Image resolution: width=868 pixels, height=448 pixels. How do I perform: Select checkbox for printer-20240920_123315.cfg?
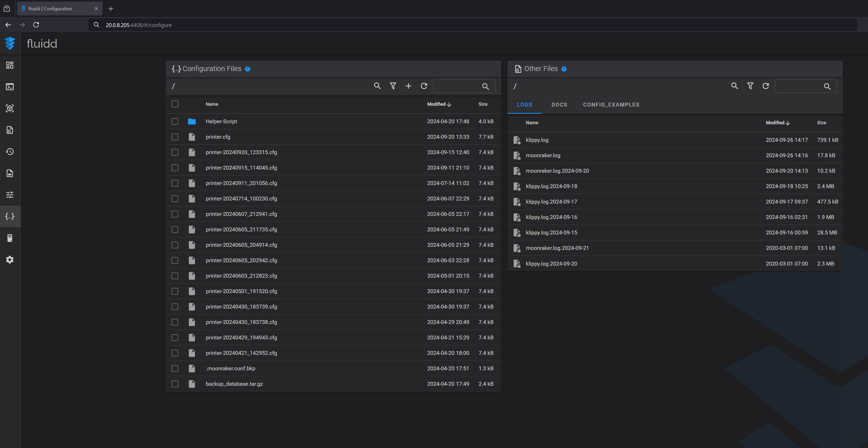175,153
